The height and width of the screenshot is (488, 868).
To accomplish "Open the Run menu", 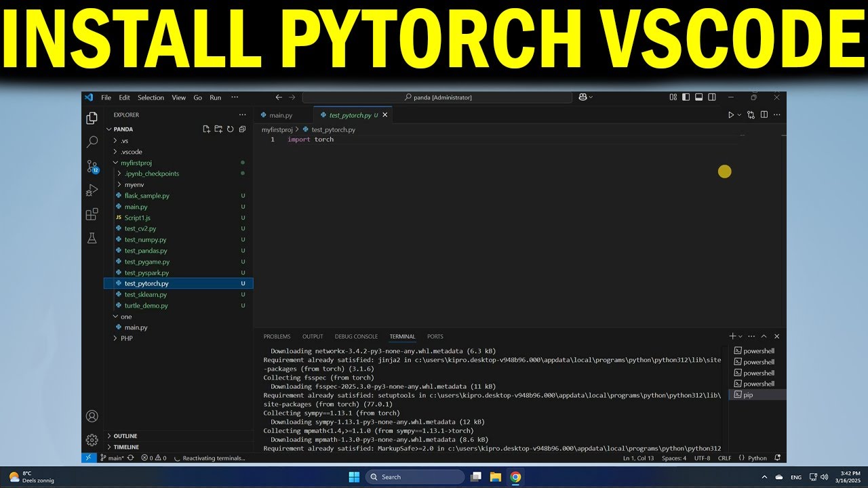I will pos(215,98).
